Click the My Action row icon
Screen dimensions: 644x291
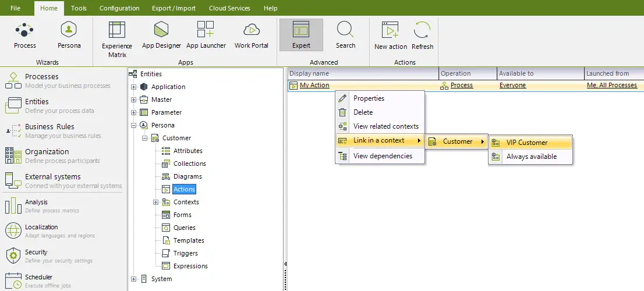pos(293,86)
